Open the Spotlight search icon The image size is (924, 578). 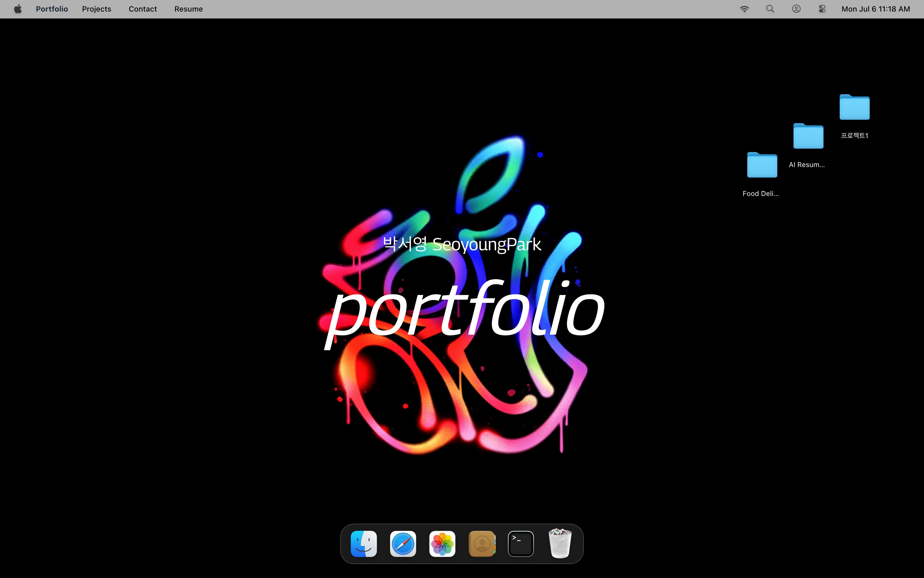[770, 9]
